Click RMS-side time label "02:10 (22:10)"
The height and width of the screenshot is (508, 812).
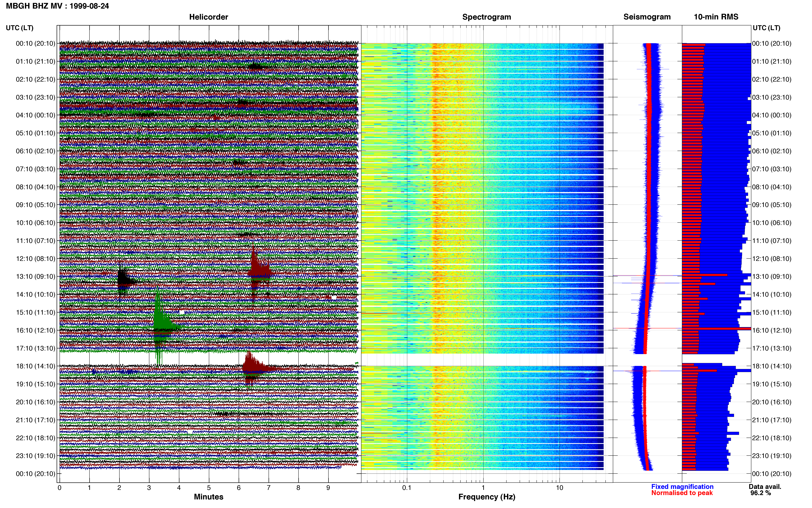click(x=772, y=79)
